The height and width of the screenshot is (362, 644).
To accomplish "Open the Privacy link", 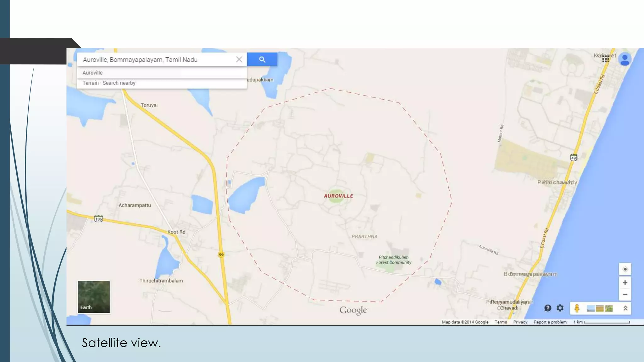I will (520, 322).
